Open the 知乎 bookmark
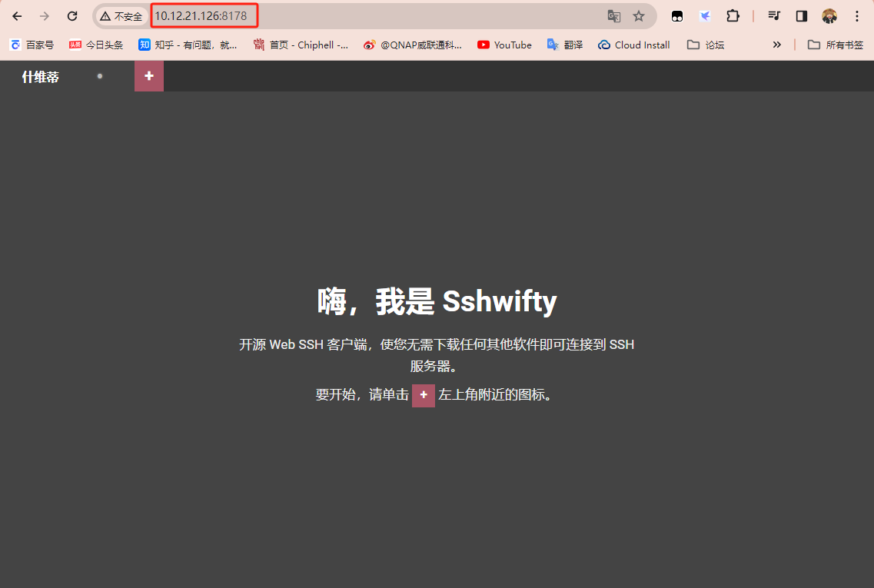Screen dimensions: 874x588 click(x=188, y=45)
